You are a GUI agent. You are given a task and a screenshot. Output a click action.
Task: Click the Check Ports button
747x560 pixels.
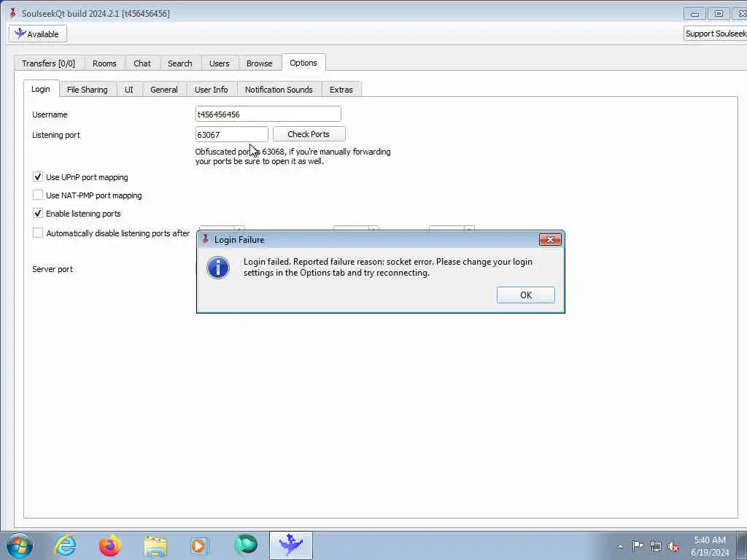click(309, 134)
